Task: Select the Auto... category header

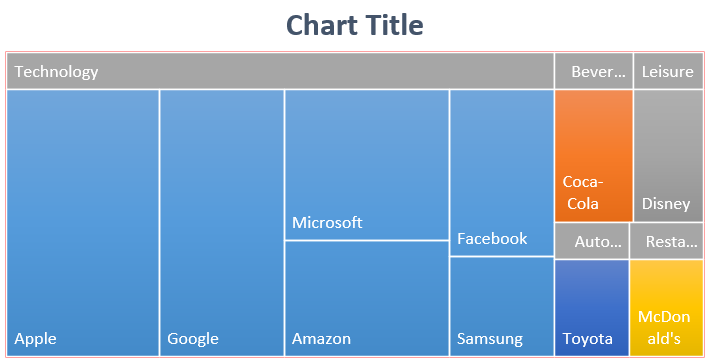Action: 592,241
